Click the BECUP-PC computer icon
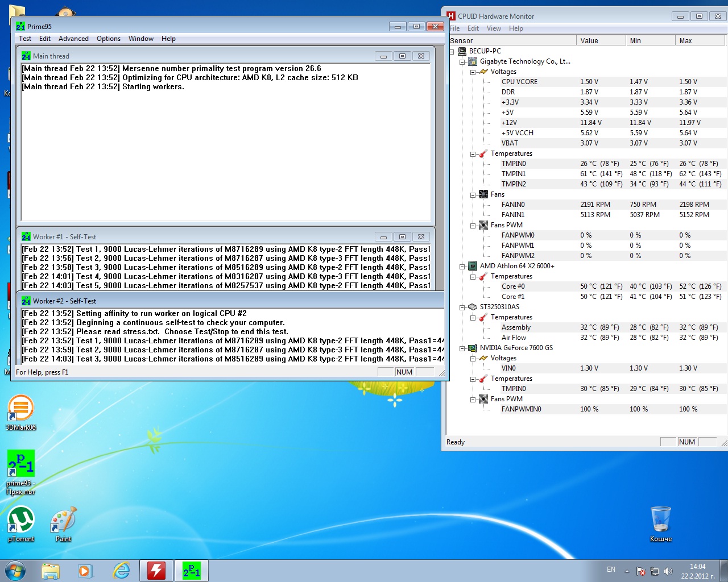This screenshot has height=582, width=728. click(x=462, y=51)
